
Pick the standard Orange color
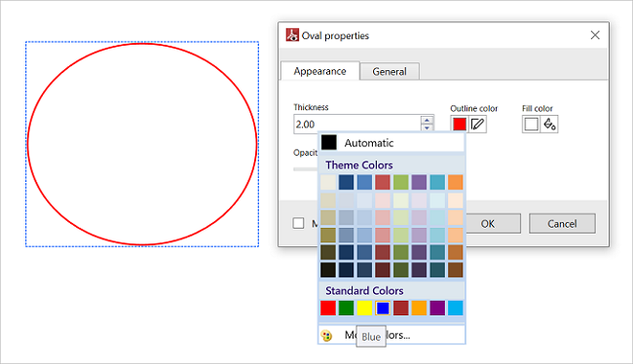click(419, 308)
